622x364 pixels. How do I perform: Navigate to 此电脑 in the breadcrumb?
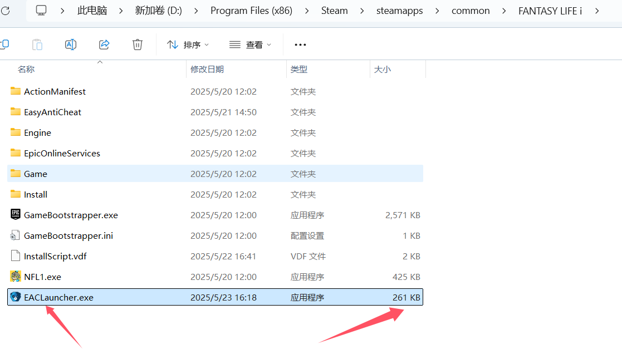pos(92,11)
